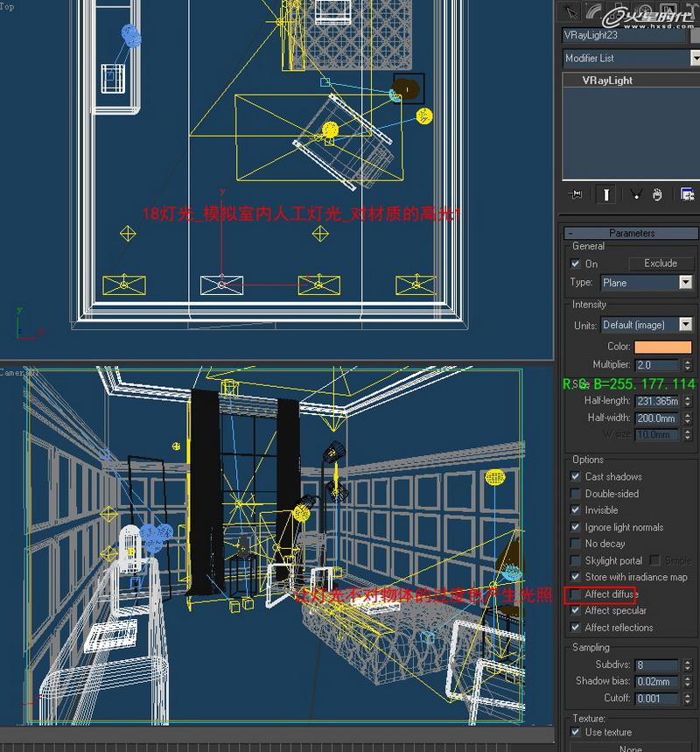Open Configure Modifier Sets icon

click(688, 194)
